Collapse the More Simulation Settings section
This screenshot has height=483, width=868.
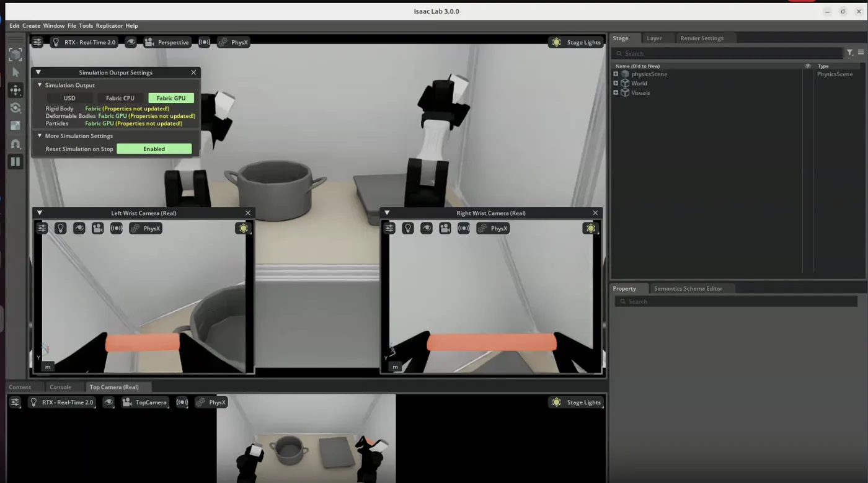[x=40, y=136]
